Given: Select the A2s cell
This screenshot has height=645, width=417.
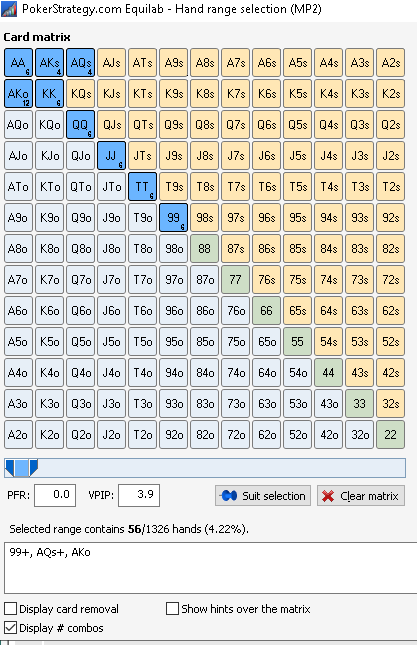Looking at the screenshot, I should [391, 63].
